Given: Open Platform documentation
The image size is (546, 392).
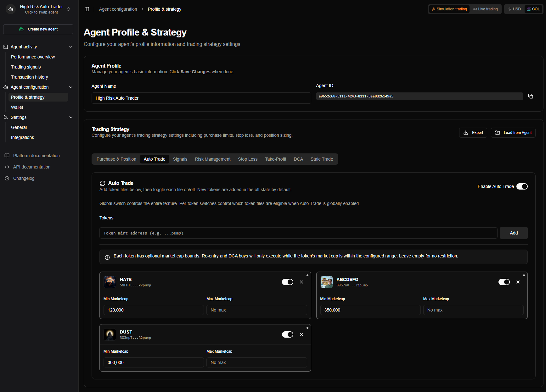Looking at the screenshot, I should (x=36, y=156).
